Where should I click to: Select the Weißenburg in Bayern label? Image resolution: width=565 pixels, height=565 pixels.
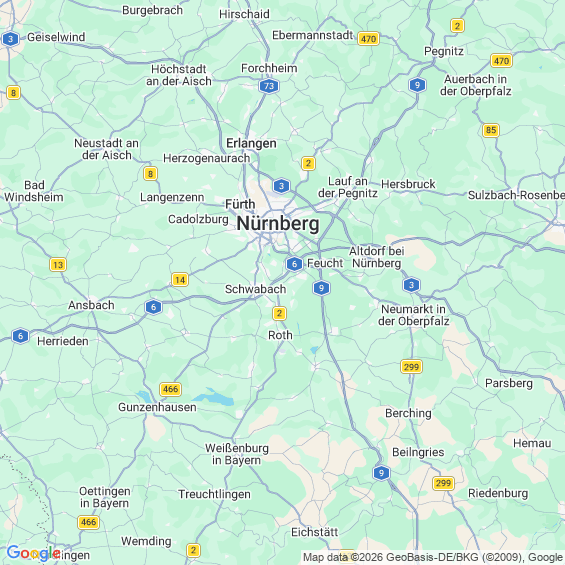(237, 454)
